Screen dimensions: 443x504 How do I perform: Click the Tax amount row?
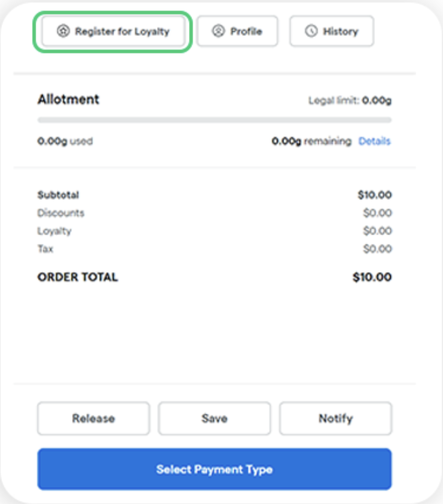(x=214, y=249)
